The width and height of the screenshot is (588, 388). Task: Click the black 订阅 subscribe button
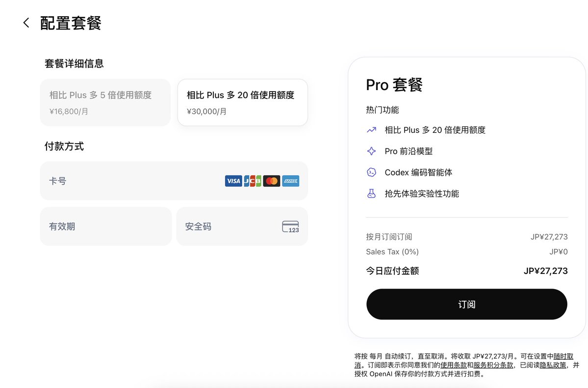(466, 304)
